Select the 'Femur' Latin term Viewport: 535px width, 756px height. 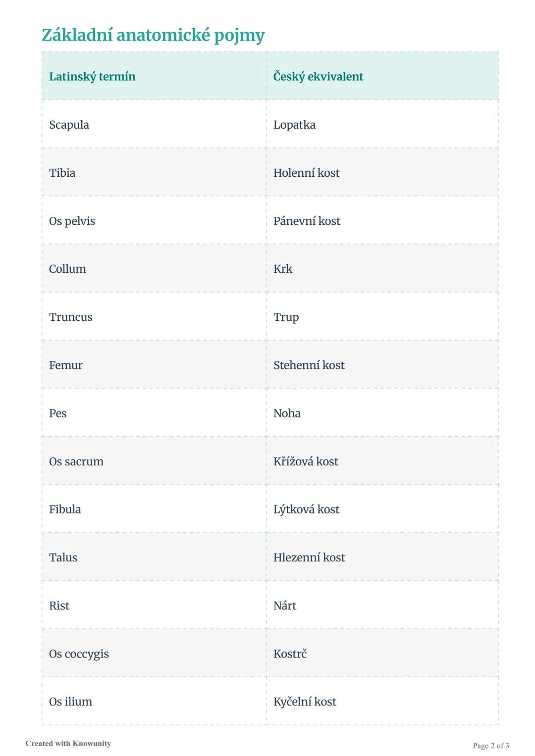(x=65, y=365)
